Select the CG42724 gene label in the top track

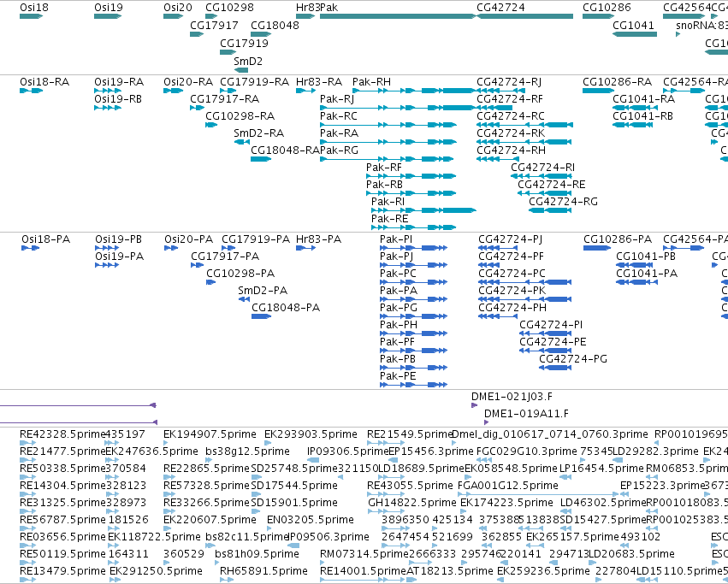tap(501, 8)
